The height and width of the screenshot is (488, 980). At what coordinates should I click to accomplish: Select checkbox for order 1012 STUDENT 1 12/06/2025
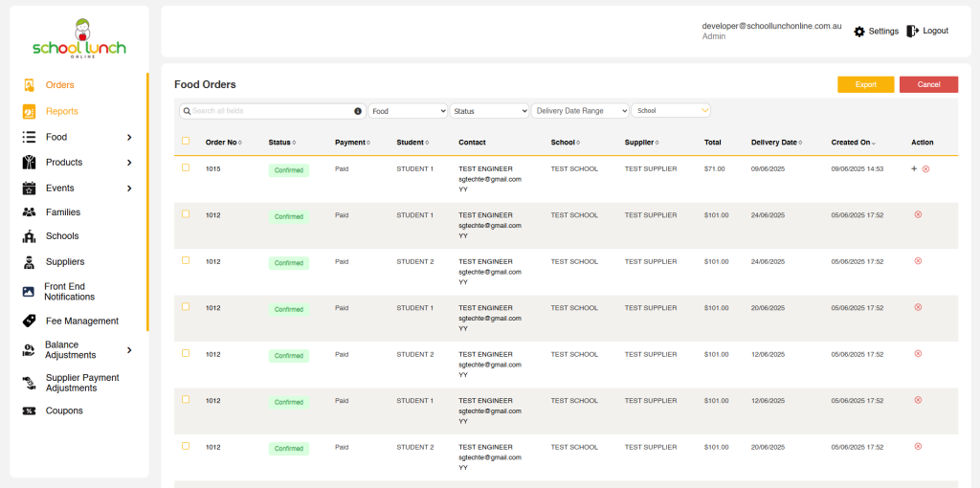pyautogui.click(x=186, y=399)
